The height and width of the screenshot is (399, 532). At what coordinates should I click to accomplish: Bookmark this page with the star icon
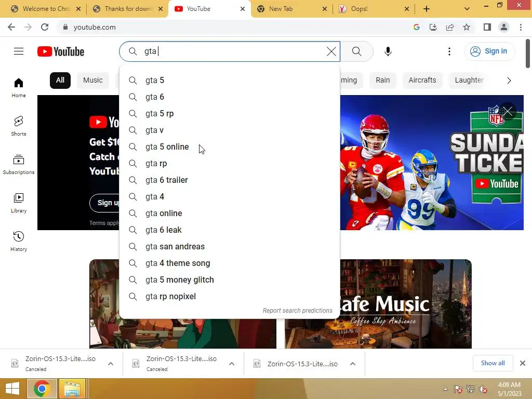[x=467, y=27]
